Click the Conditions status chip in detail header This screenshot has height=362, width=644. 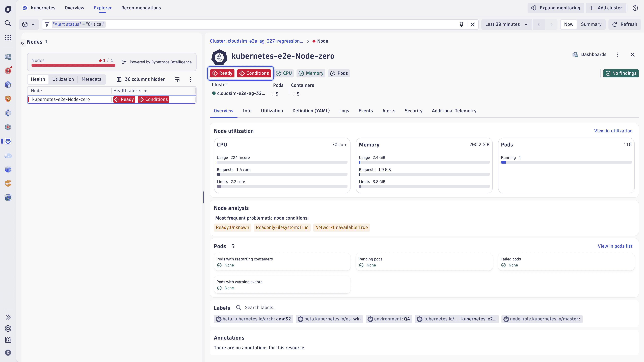(x=254, y=73)
